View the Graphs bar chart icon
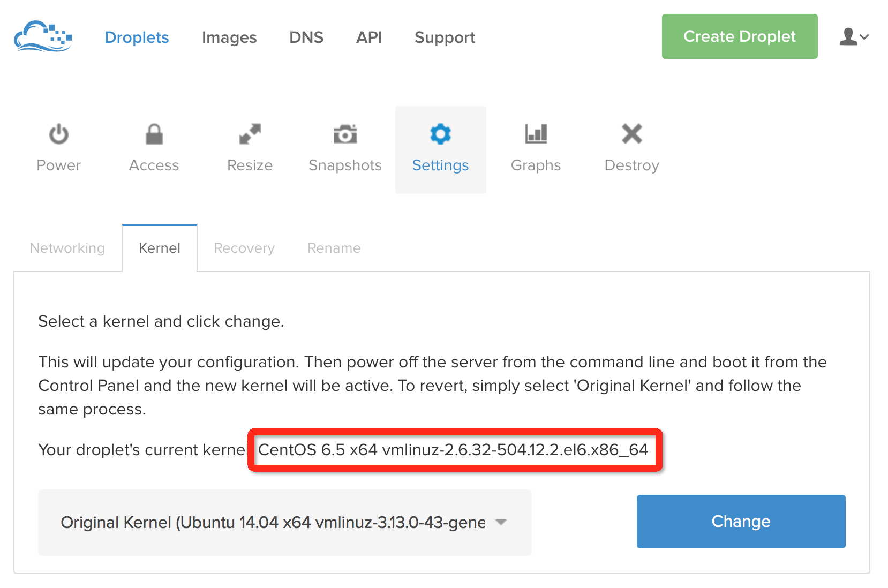888x588 pixels. point(536,134)
